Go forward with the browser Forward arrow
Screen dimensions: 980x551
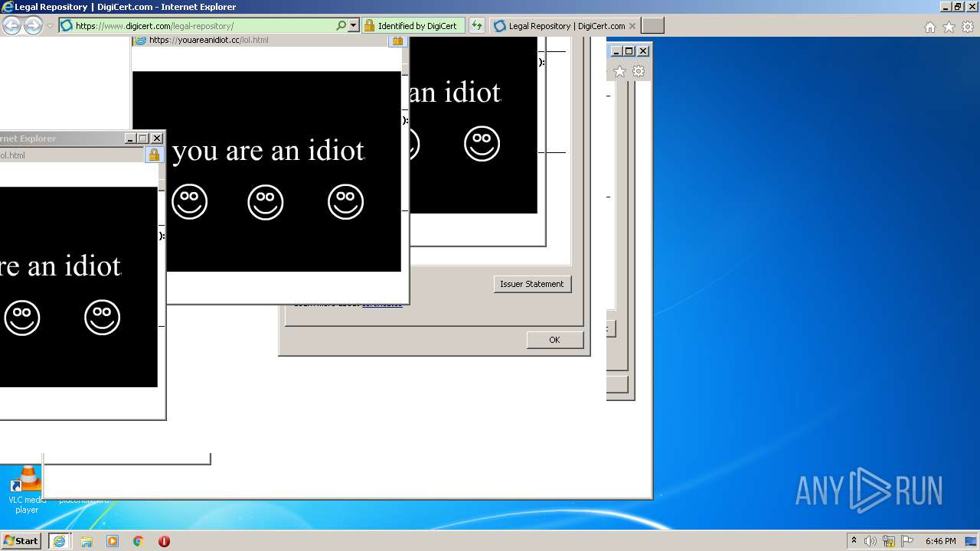(33, 26)
